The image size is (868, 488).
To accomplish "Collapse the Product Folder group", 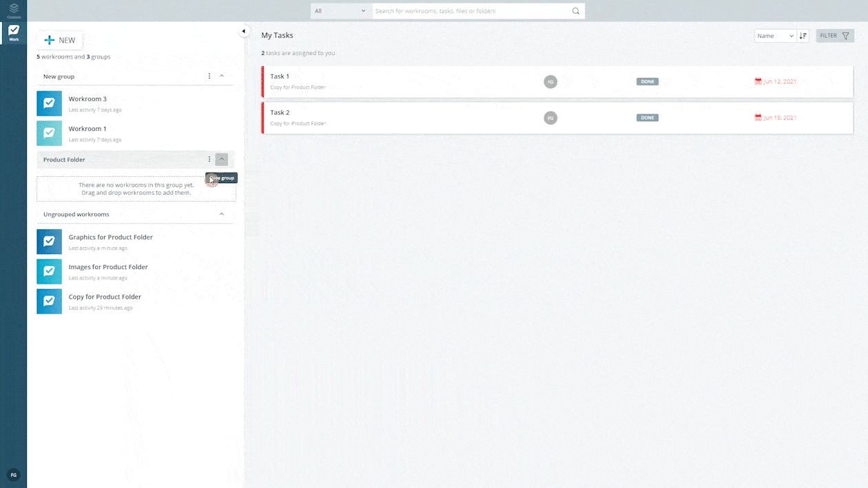I will [x=221, y=160].
